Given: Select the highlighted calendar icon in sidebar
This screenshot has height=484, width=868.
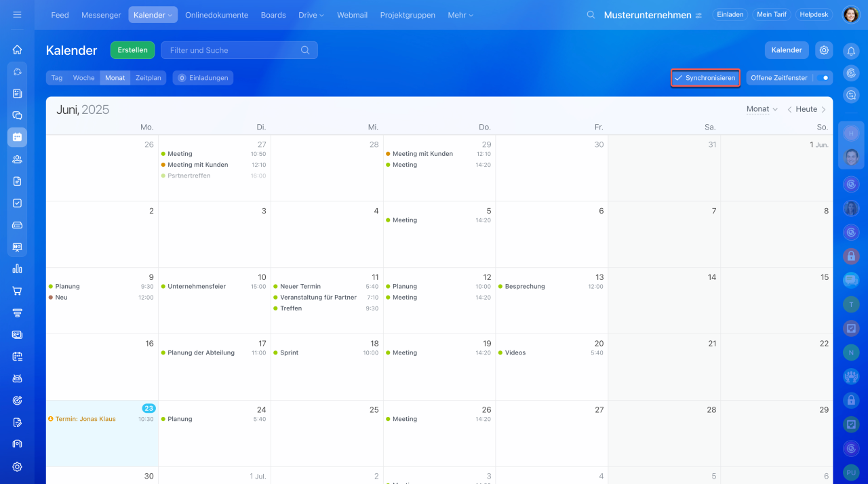Looking at the screenshot, I should [17, 137].
